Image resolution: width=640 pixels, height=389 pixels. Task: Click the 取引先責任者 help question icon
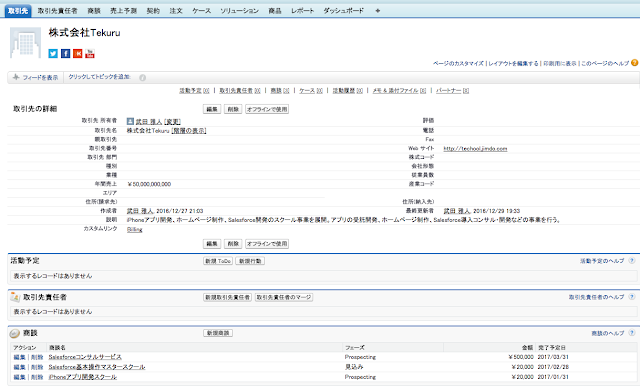(x=631, y=297)
